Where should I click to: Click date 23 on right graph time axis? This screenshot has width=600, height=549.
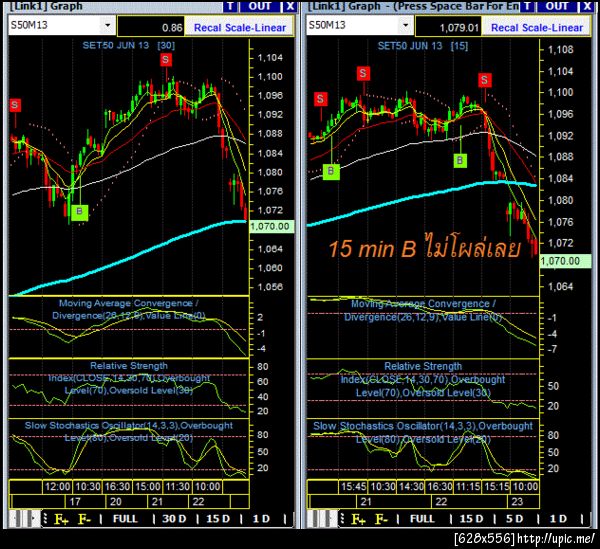tap(517, 502)
